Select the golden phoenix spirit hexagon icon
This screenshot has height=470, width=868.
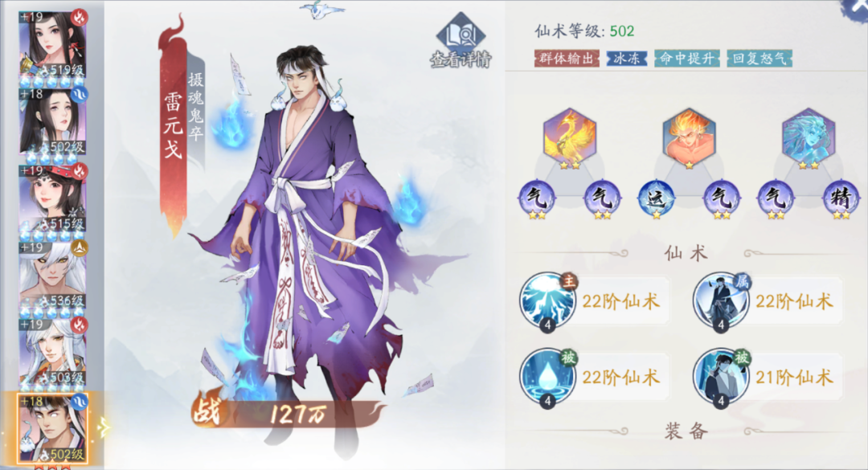pos(570,137)
